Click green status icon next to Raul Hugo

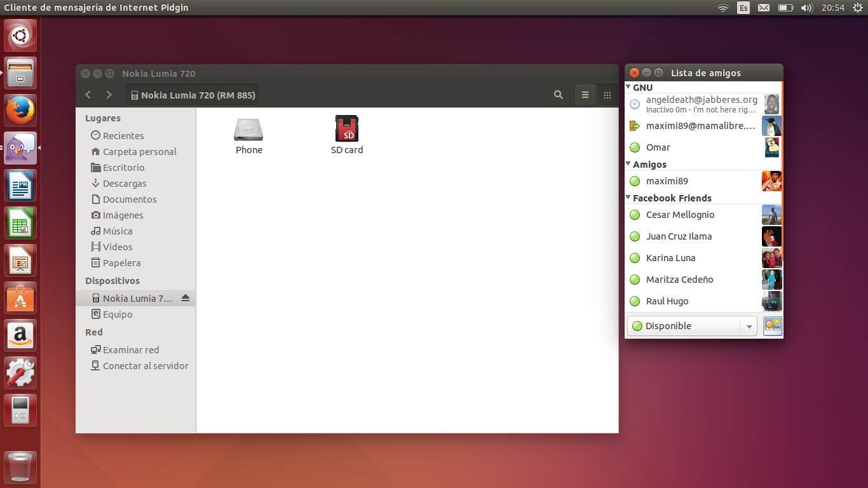[634, 301]
